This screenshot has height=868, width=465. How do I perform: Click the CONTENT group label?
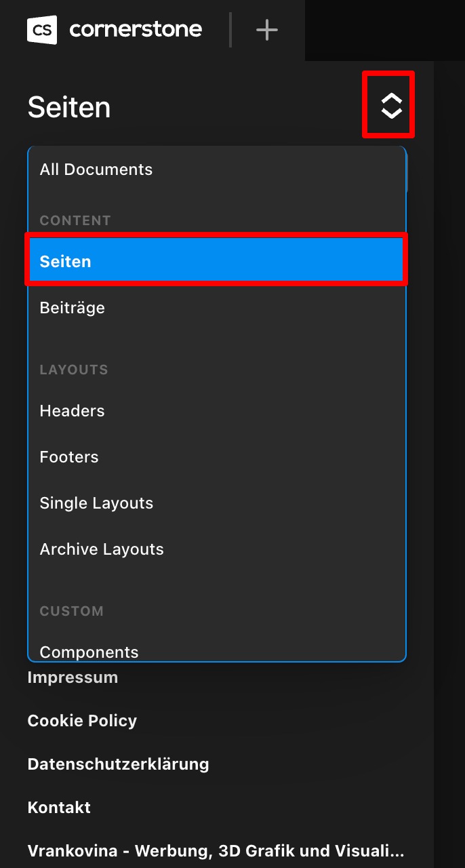[75, 220]
